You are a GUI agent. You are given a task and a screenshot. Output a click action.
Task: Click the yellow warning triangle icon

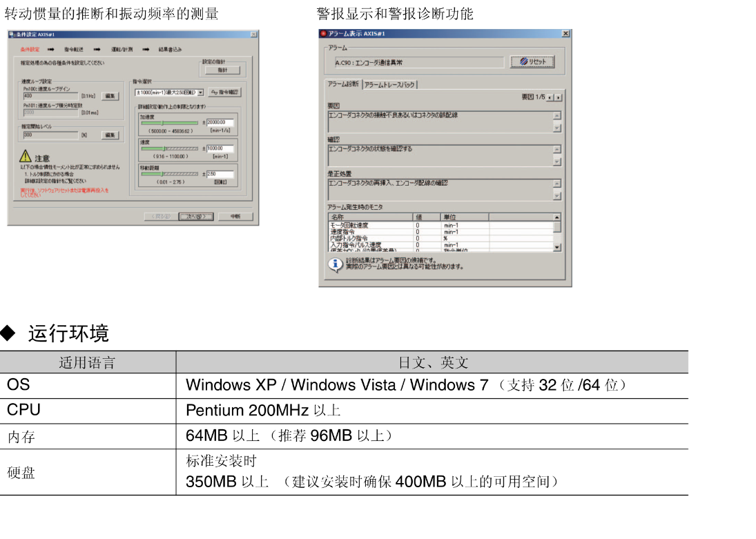point(26,157)
